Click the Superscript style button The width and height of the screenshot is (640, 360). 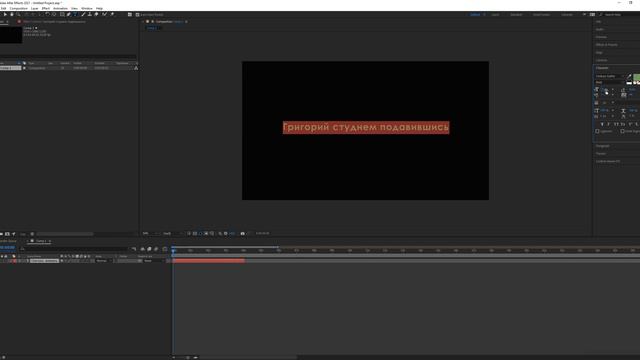[x=630, y=124]
